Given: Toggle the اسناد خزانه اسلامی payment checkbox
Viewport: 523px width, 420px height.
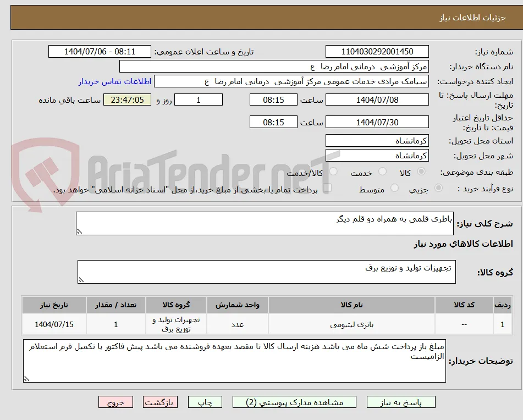Looking at the screenshot, I should [x=328, y=187].
